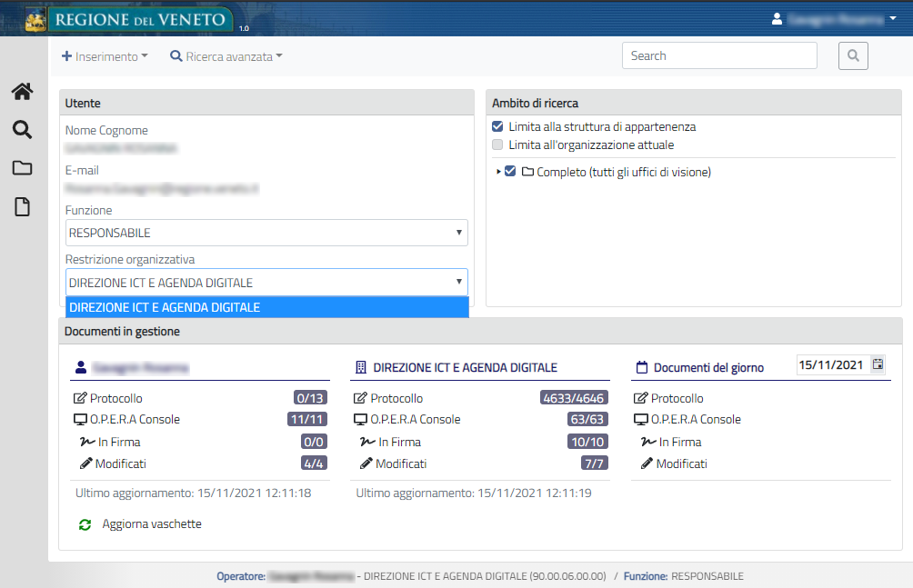Open the O.P.E.R.A Console 63/63 badge
The height and width of the screenshot is (588, 913).
(587, 419)
